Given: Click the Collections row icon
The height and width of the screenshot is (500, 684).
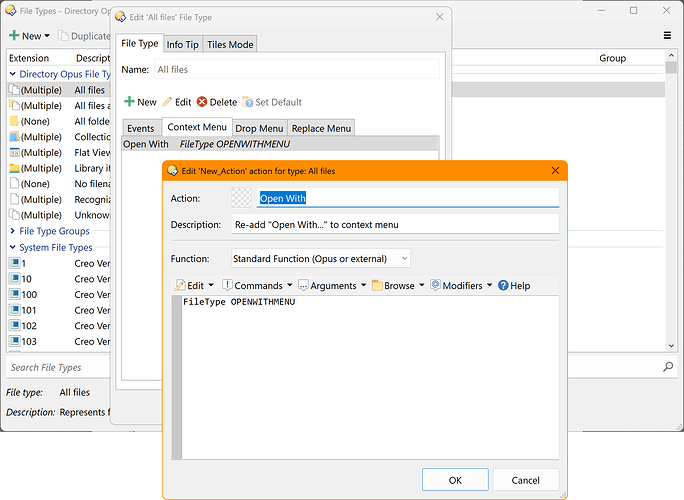Looking at the screenshot, I should [x=14, y=137].
